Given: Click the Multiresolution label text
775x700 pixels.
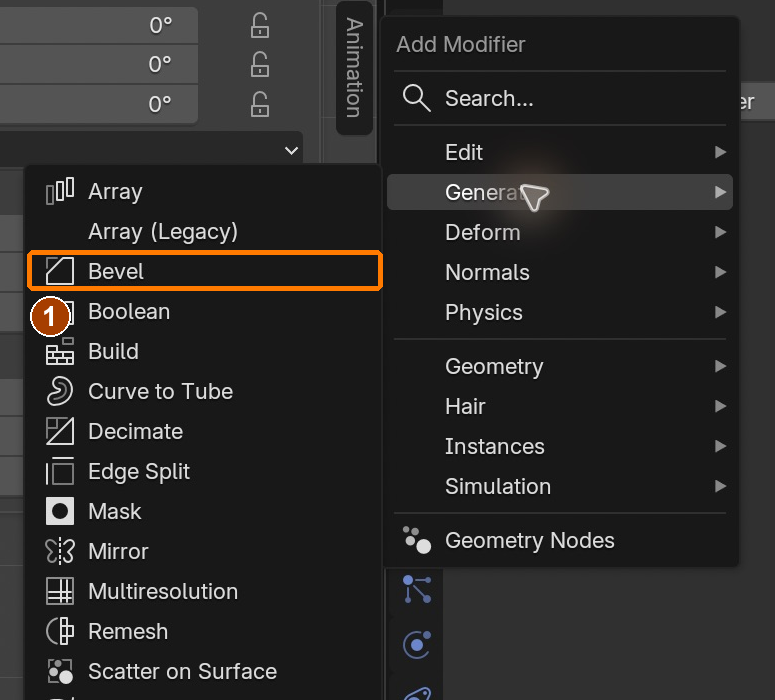Looking at the screenshot, I should tap(163, 592).
